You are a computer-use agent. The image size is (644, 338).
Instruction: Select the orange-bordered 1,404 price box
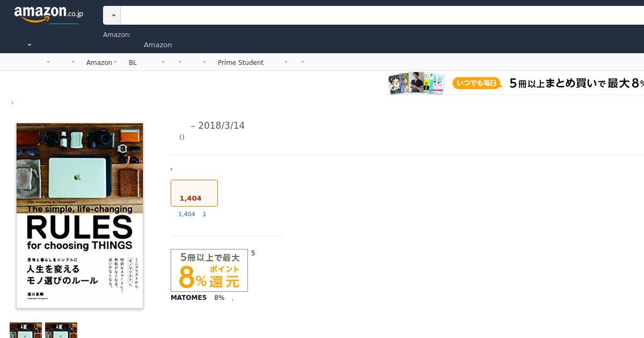194,193
